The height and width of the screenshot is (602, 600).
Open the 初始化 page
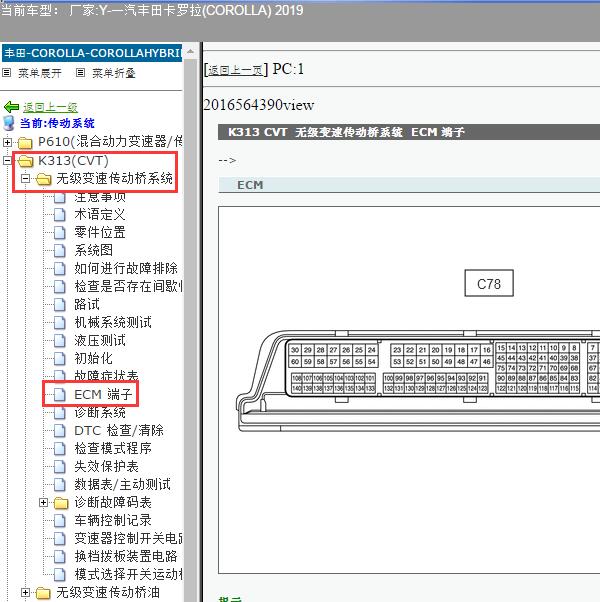[x=93, y=359]
